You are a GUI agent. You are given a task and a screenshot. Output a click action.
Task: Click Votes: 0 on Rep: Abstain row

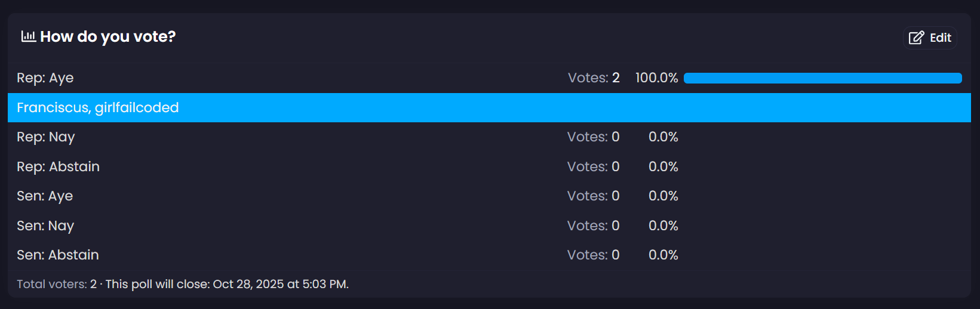[x=593, y=166]
